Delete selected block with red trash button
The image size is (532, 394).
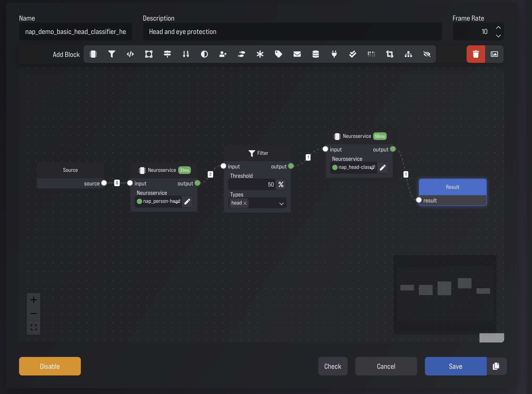tap(476, 54)
